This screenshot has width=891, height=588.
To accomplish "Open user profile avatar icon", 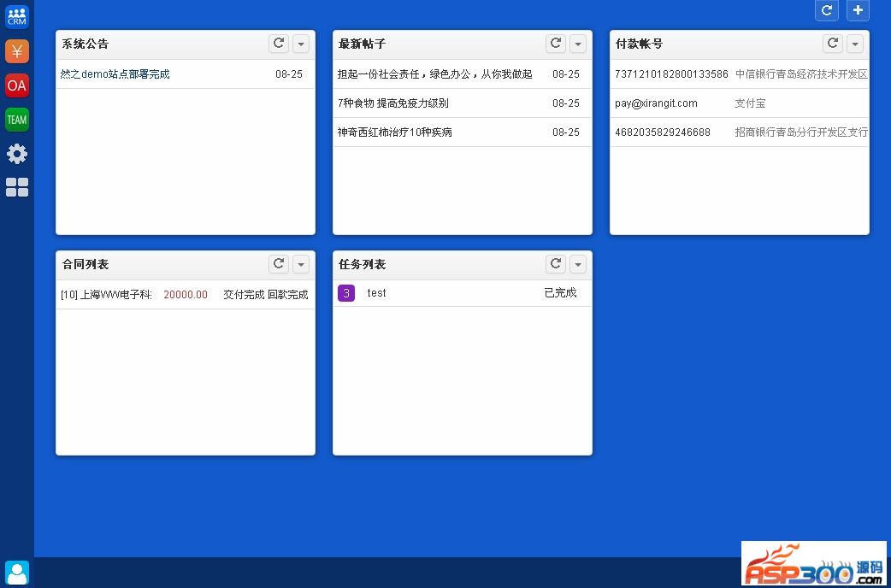I will point(17,573).
